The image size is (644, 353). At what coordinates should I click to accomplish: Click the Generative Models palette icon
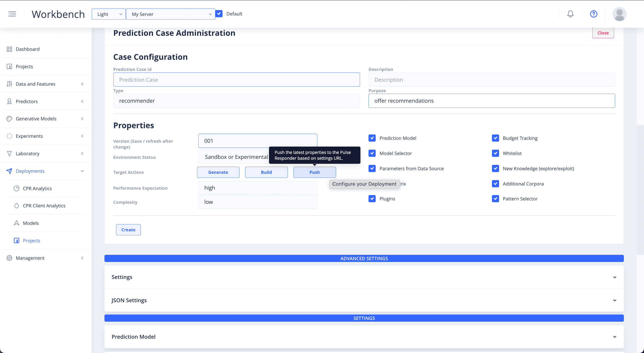click(x=9, y=119)
